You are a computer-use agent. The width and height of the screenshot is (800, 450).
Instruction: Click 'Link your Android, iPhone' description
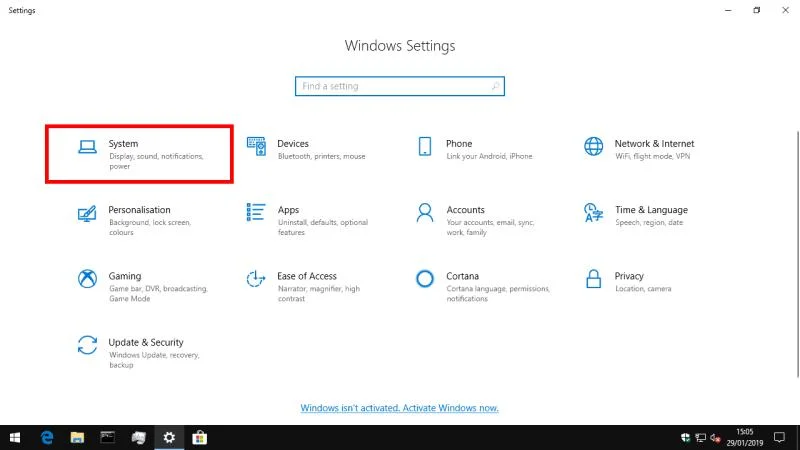(489, 156)
